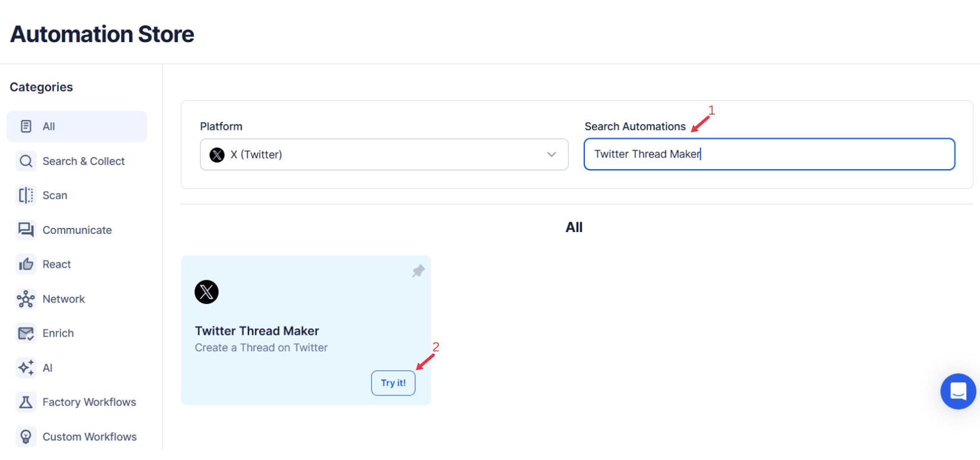Click the Factory Workflows flask icon
980x460 pixels.
pyautogui.click(x=26, y=402)
